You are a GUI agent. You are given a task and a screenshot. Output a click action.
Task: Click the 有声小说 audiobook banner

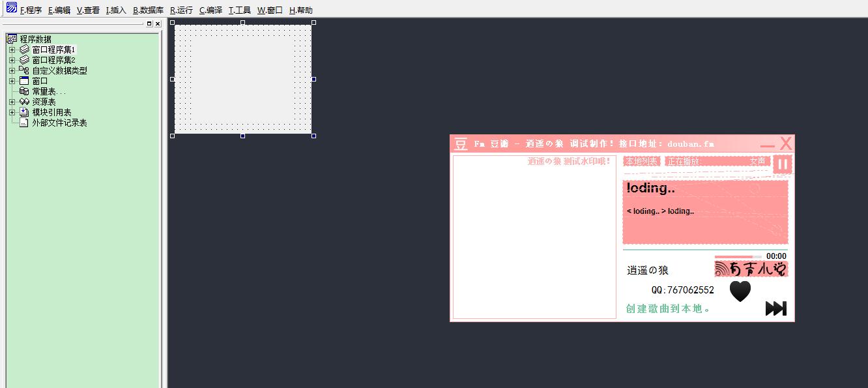tap(751, 269)
